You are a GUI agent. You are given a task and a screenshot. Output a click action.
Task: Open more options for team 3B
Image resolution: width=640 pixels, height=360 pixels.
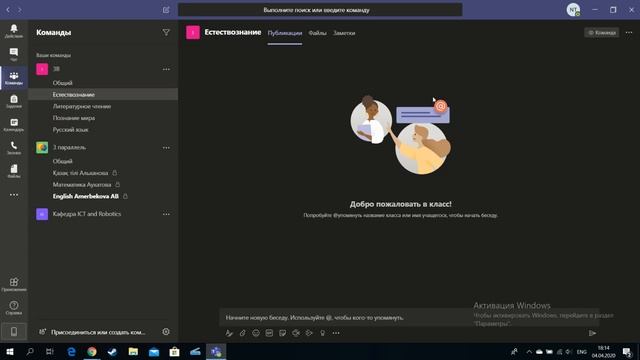coord(166,69)
